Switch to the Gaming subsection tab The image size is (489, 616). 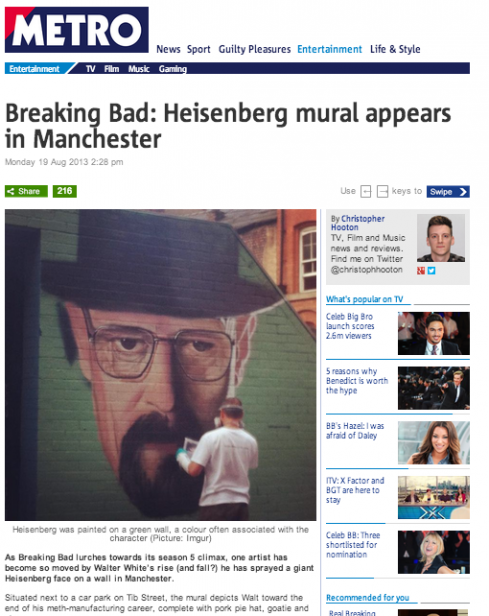[x=173, y=69]
